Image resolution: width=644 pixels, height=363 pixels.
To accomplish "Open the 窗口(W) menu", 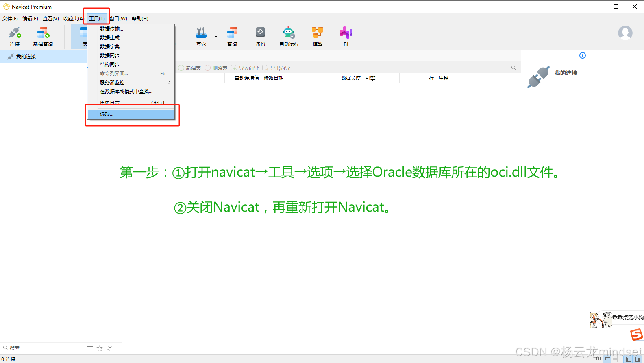I will pos(118,19).
